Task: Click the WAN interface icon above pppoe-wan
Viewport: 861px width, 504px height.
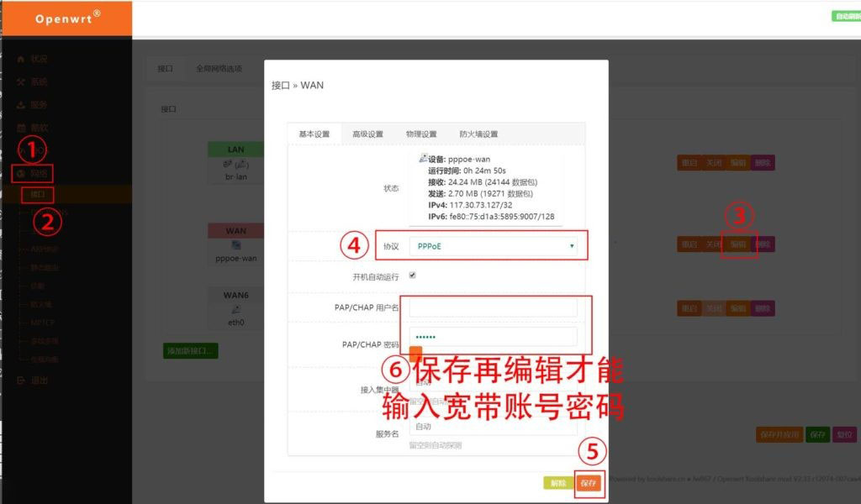Action: pos(236,244)
